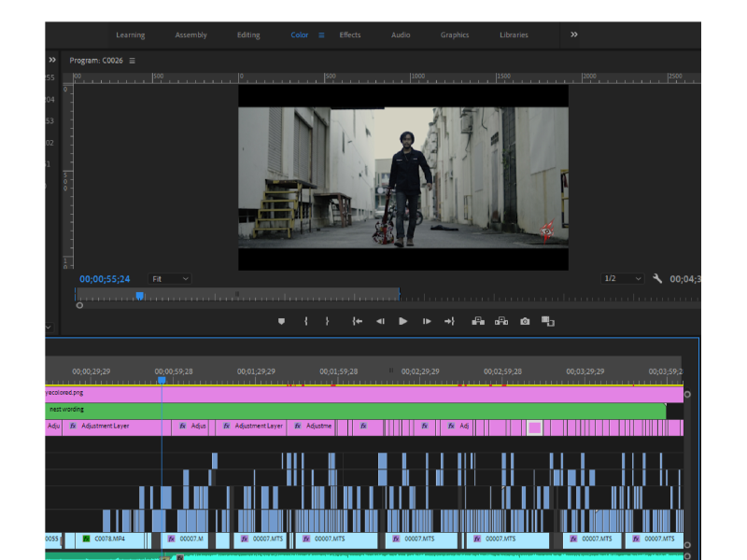
Task: Open the Program C0026 panel menu
Action: [133, 61]
